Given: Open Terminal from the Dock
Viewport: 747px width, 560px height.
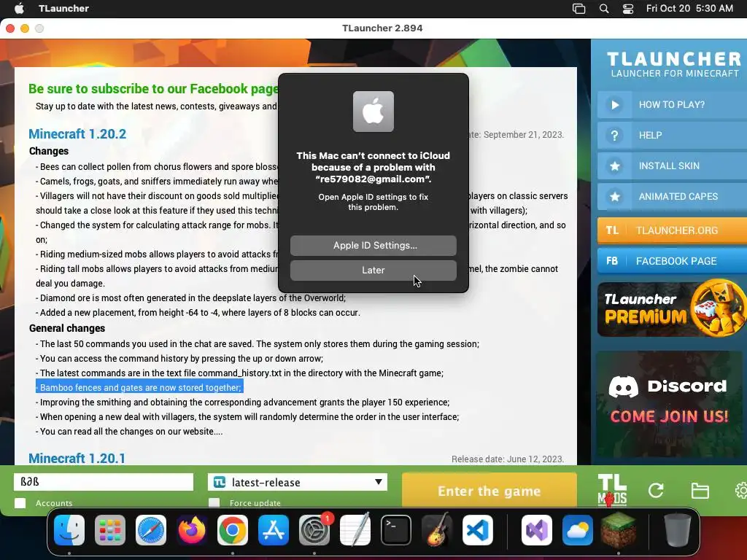Looking at the screenshot, I should [x=396, y=529].
